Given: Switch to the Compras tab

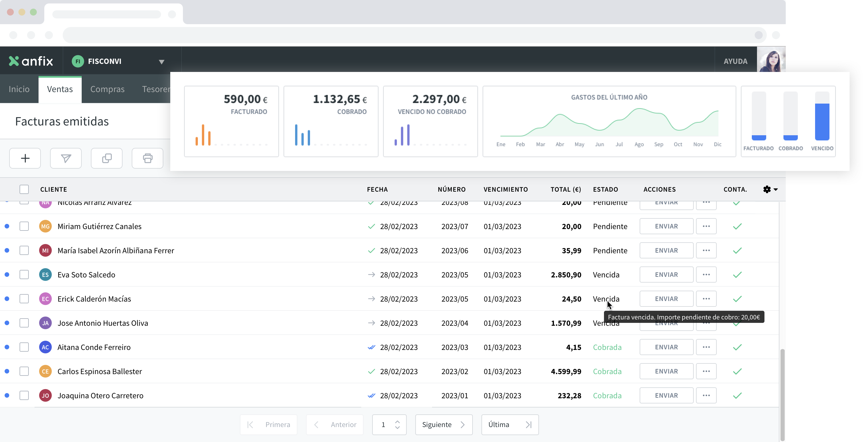Looking at the screenshot, I should pos(107,89).
